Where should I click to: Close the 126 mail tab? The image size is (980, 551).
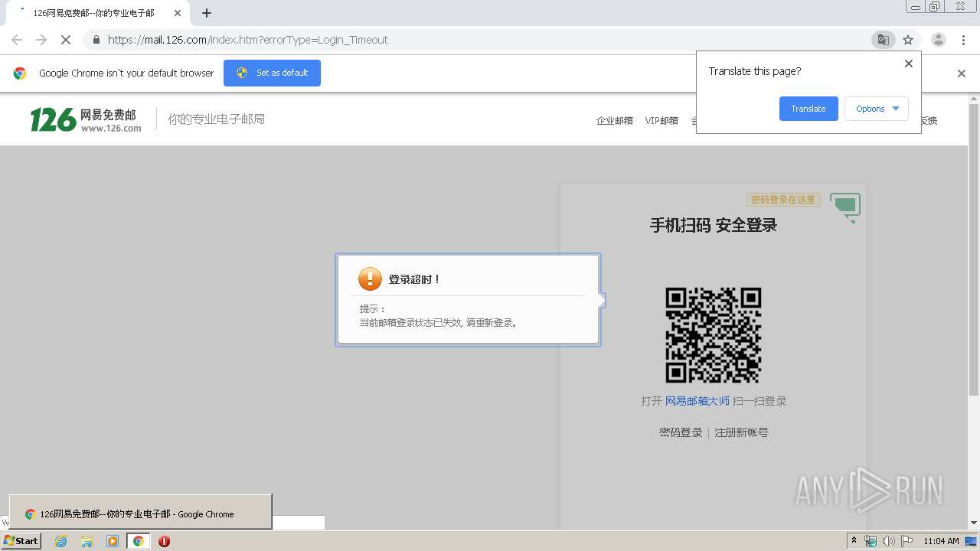point(178,13)
